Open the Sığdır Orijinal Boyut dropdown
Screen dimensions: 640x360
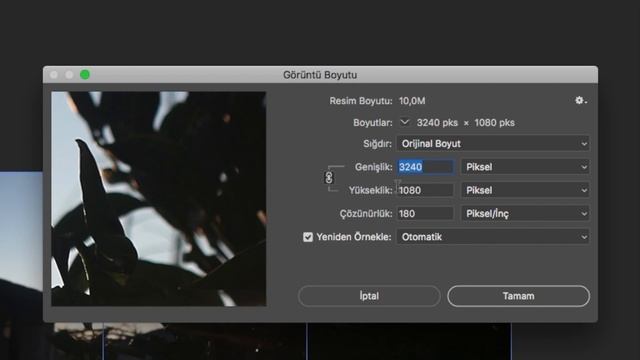tap(493, 144)
